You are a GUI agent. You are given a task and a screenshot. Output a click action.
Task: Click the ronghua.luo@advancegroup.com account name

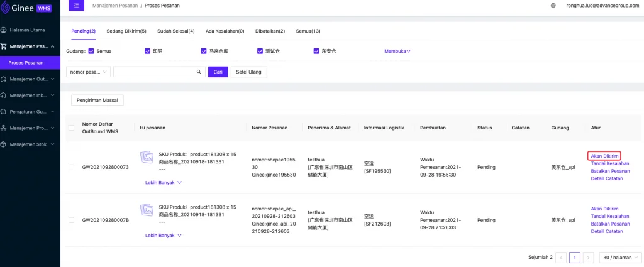[x=603, y=6]
